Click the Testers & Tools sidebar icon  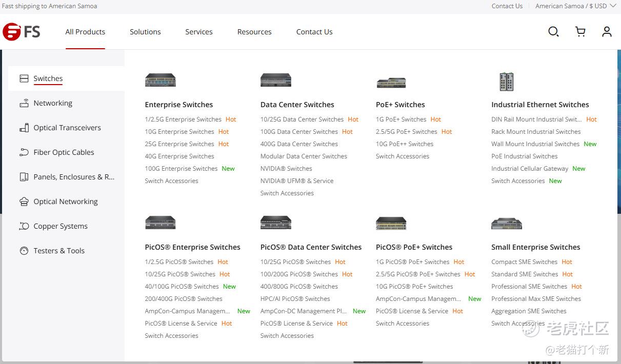[24, 251]
